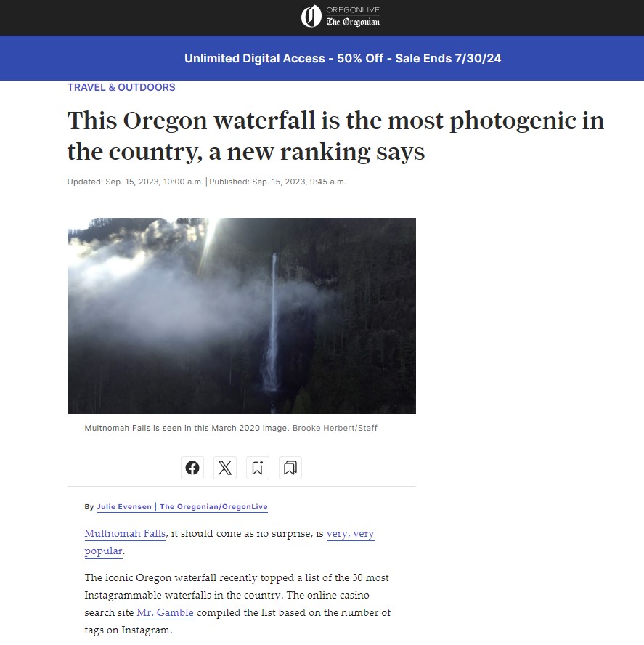Share the article on X
The height and width of the screenshot is (645, 644).
click(x=225, y=468)
